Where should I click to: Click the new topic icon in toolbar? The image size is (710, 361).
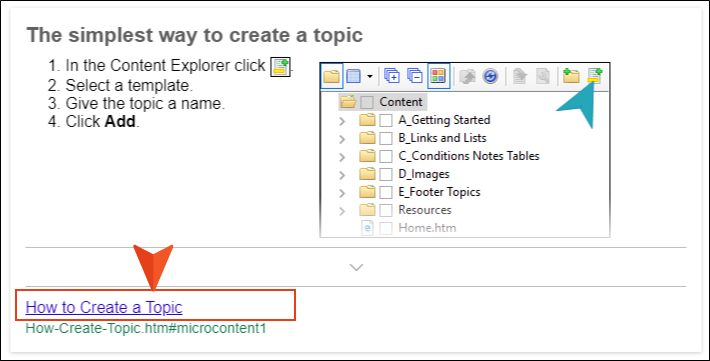click(595, 75)
